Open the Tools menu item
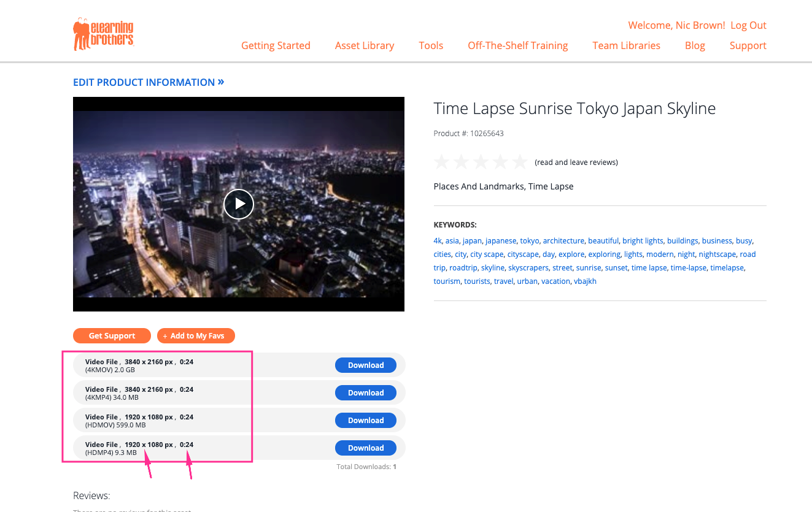 [431, 45]
